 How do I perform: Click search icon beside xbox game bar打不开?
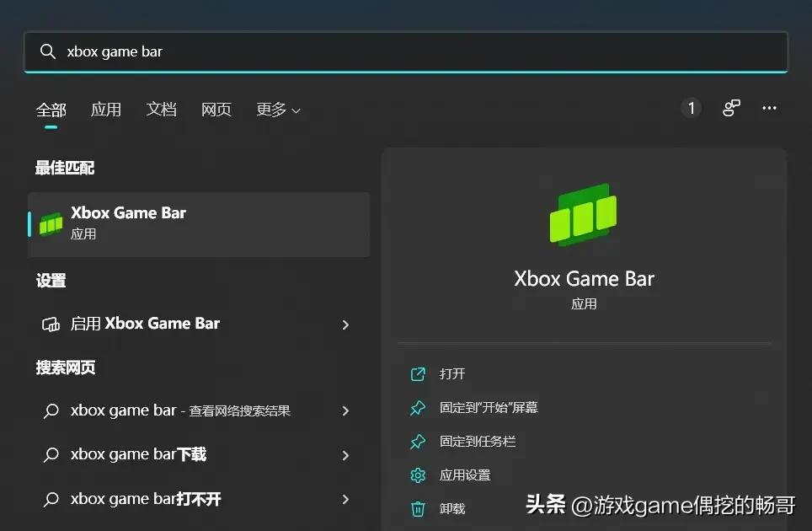tap(51, 500)
